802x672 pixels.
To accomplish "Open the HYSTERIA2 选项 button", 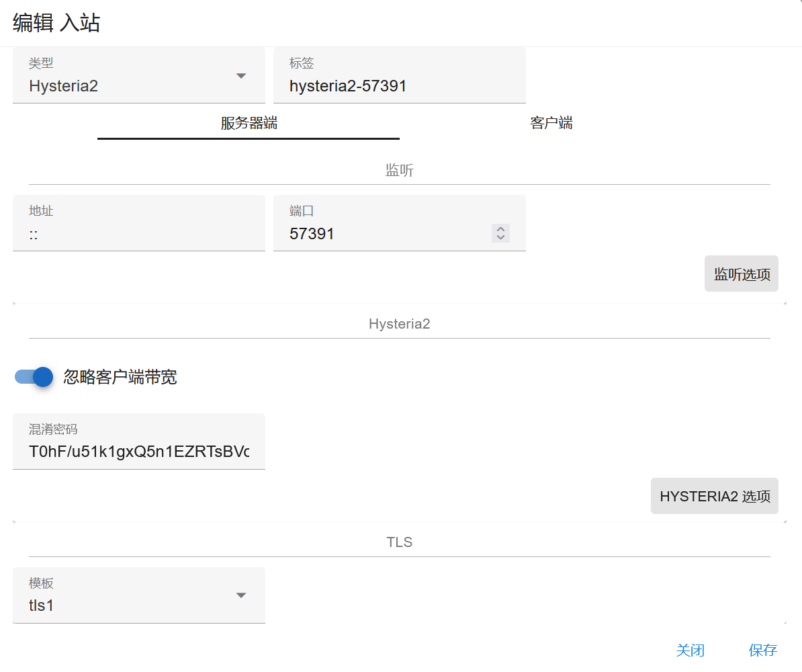I will 714,497.
